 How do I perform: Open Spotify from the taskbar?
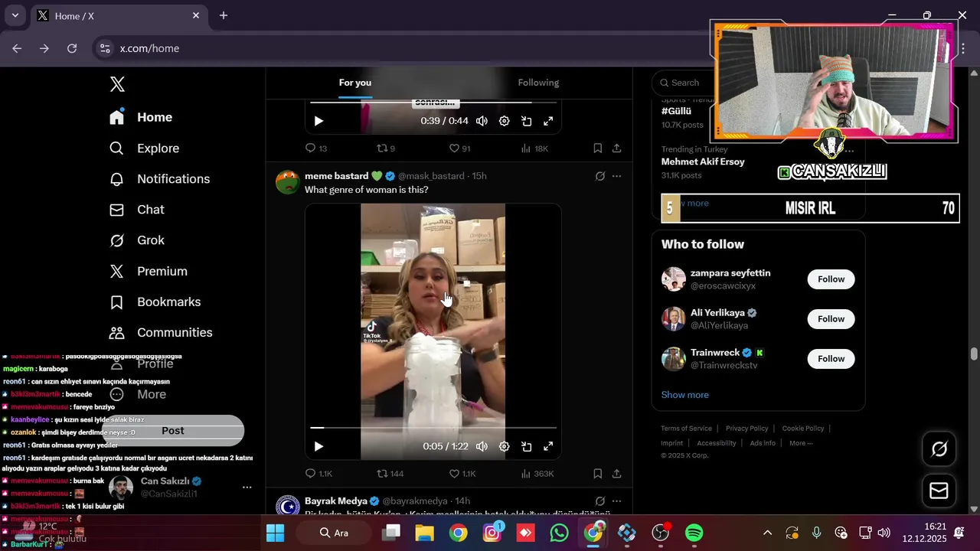click(x=694, y=533)
